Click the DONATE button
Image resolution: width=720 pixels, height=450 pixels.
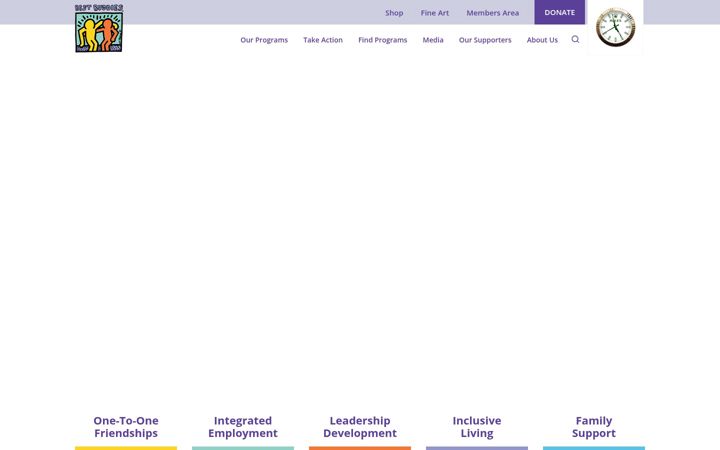pyautogui.click(x=559, y=12)
